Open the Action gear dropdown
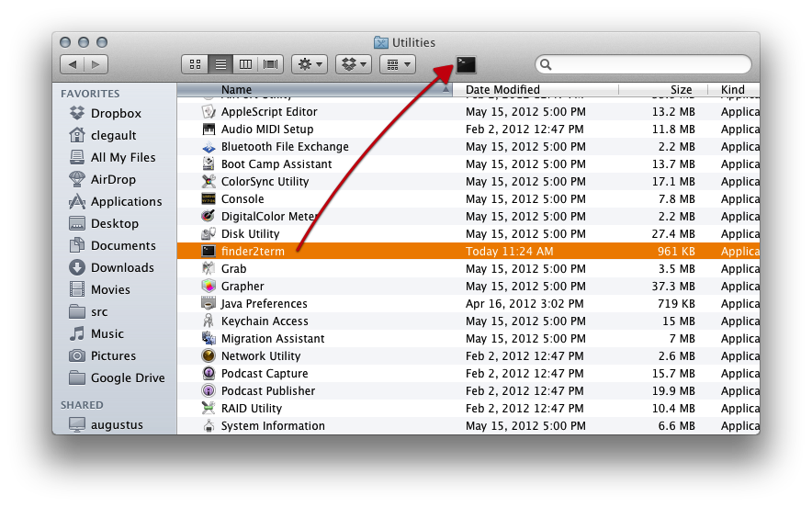This screenshot has width=812, height=507. pyautogui.click(x=310, y=64)
